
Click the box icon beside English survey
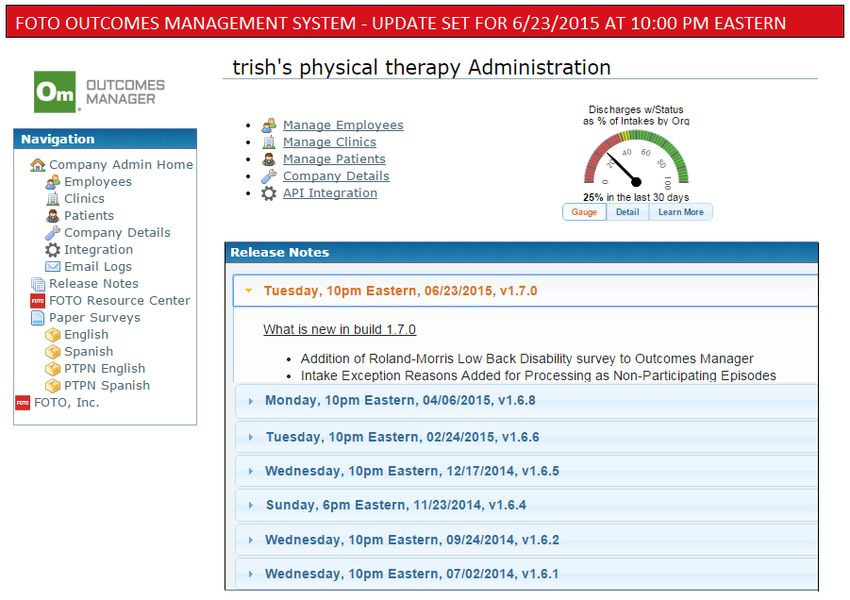53,335
